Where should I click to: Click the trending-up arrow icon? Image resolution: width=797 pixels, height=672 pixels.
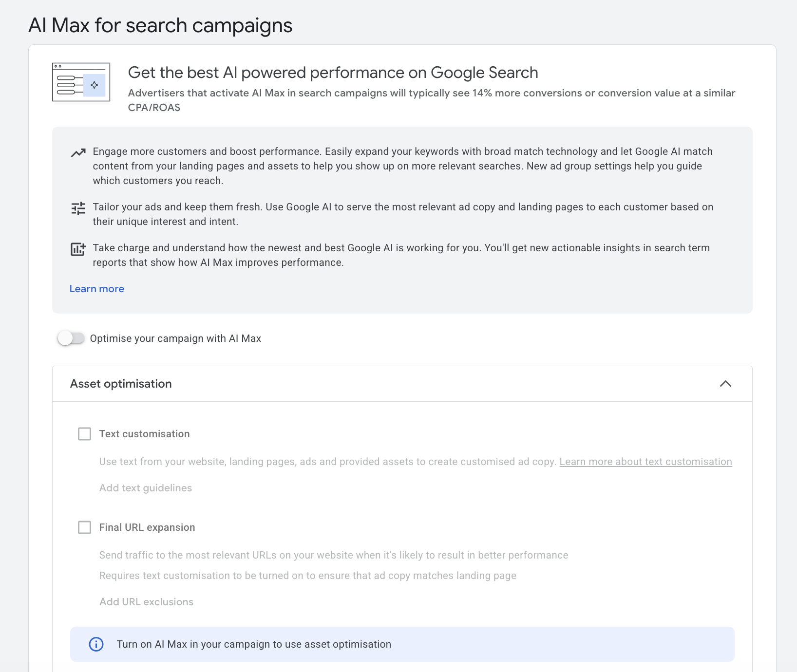click(x=78, y=153)
